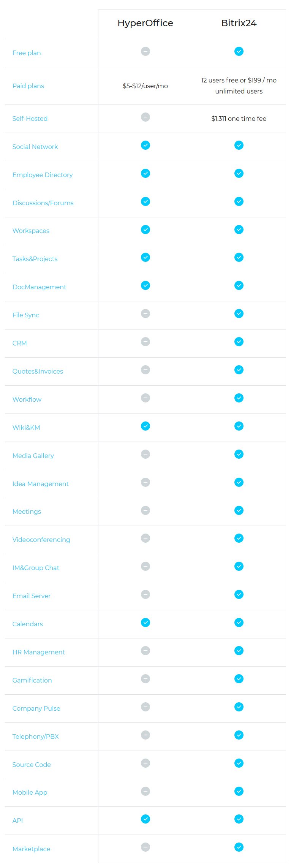This screenshot has height=868, width=291.
Task: Open the Quotes&Invoices feature link
Action: pos(38,371)
